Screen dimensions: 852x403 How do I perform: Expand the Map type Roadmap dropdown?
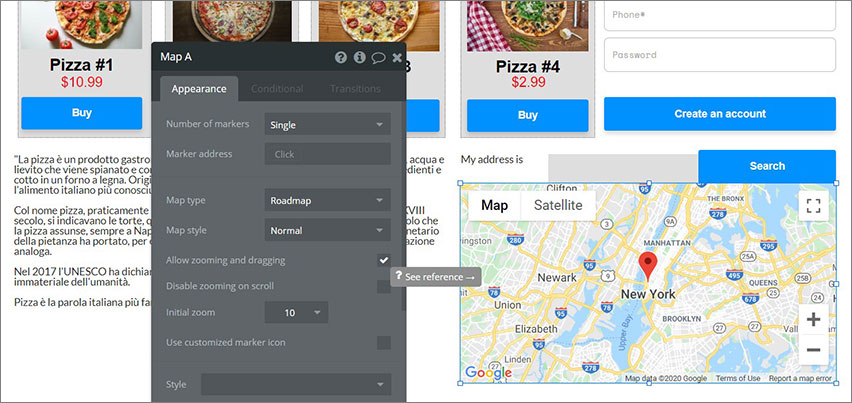pos(328,200)
